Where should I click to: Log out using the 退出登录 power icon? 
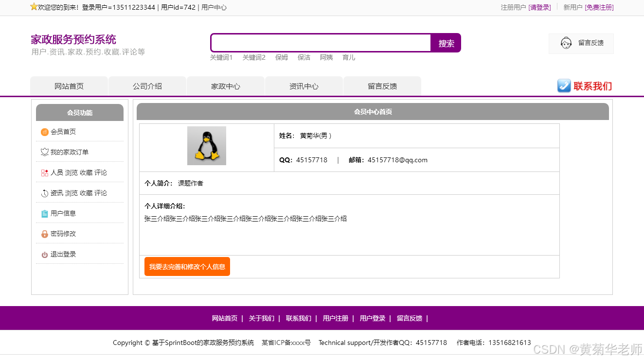(x=44, y=254)
